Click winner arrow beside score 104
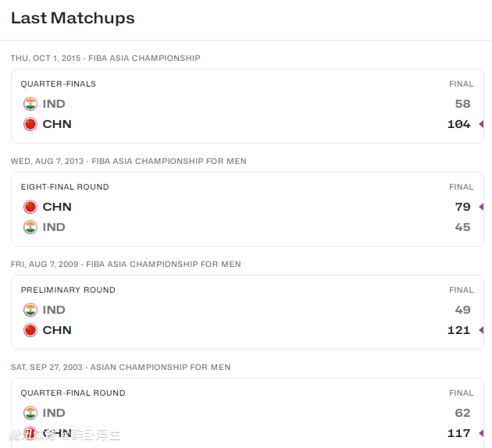The width and height of the screenshot is (492, 448). (x=481, y=124)
